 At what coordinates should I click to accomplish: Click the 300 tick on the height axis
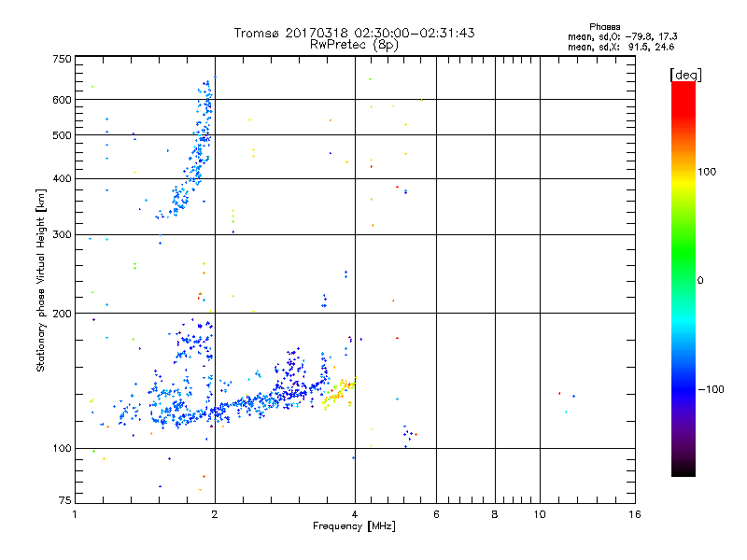click(x=61, y=234)
